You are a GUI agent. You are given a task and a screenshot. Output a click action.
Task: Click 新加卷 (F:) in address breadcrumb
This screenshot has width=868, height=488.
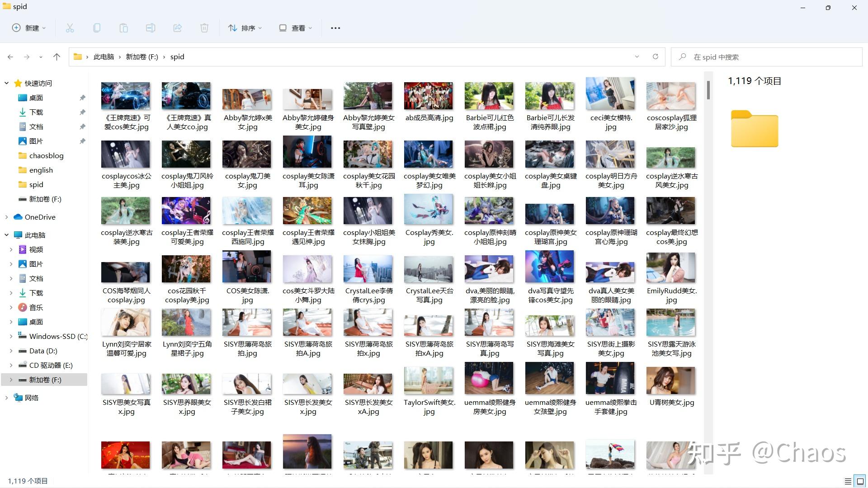coord(142,56)
